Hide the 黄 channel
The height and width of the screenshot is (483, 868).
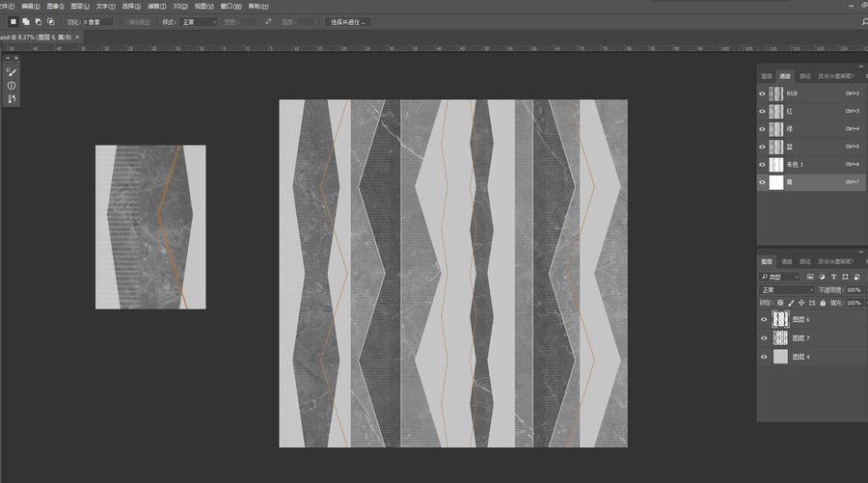[762, 182]
